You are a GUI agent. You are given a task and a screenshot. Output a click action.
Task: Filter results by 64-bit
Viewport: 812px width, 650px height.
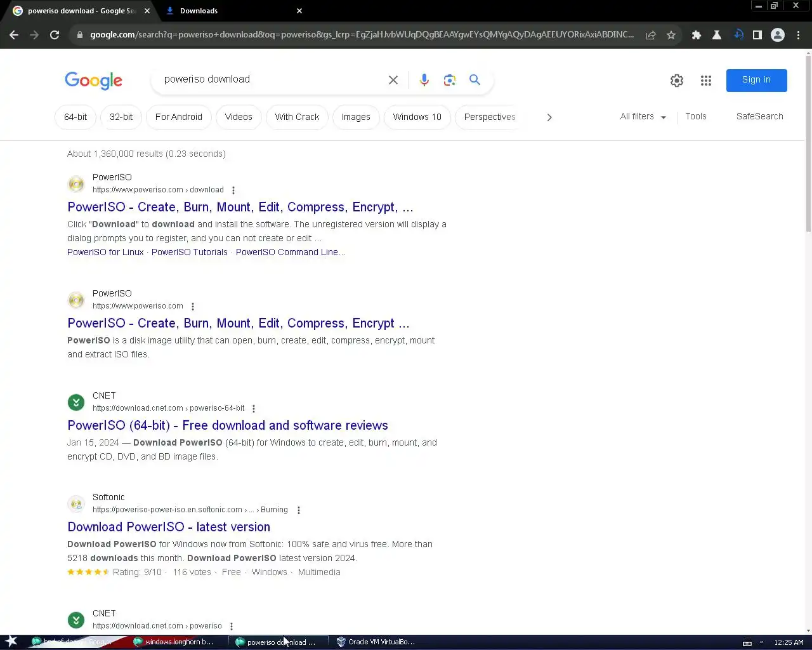pyautogui.click(x=75, y=117)
